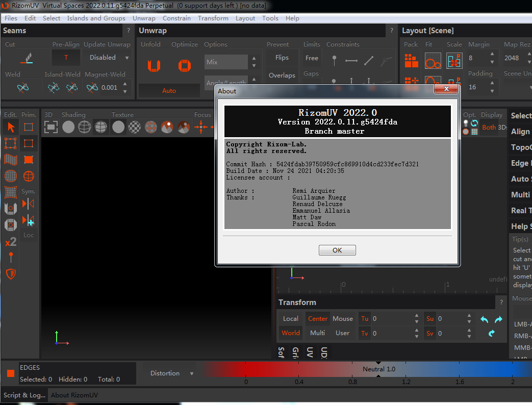Select the arrow selection tool in Edit column
The image size is (532, 405).
click(x=11, y=127)
